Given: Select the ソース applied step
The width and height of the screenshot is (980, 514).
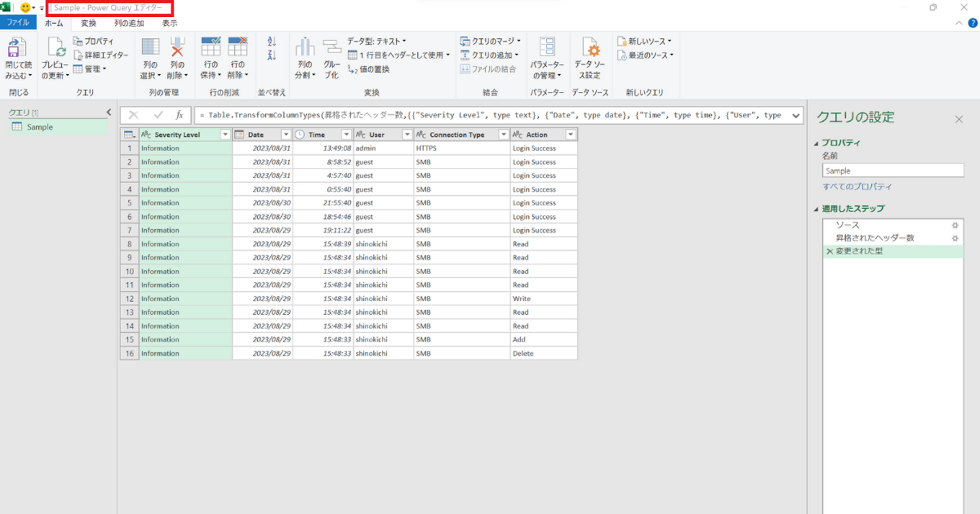Looking at the screenshot, I should 847,225.
